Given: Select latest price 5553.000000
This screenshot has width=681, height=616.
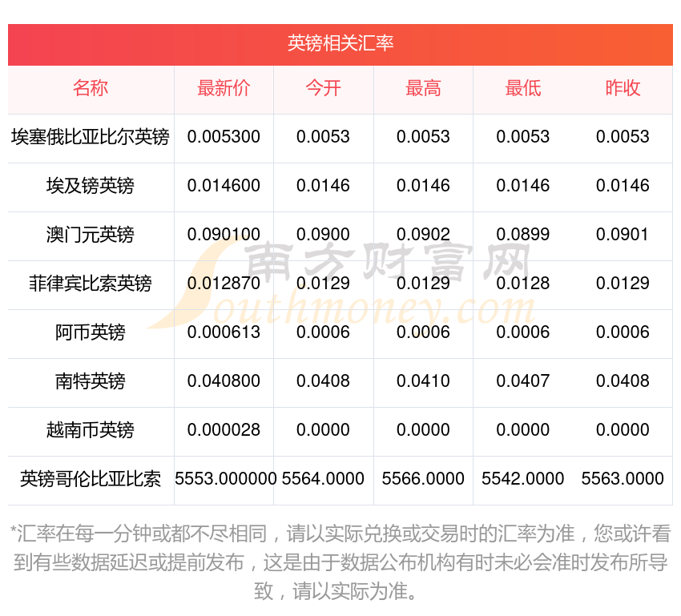Looking at the screenshot, I should click(225, 479).
